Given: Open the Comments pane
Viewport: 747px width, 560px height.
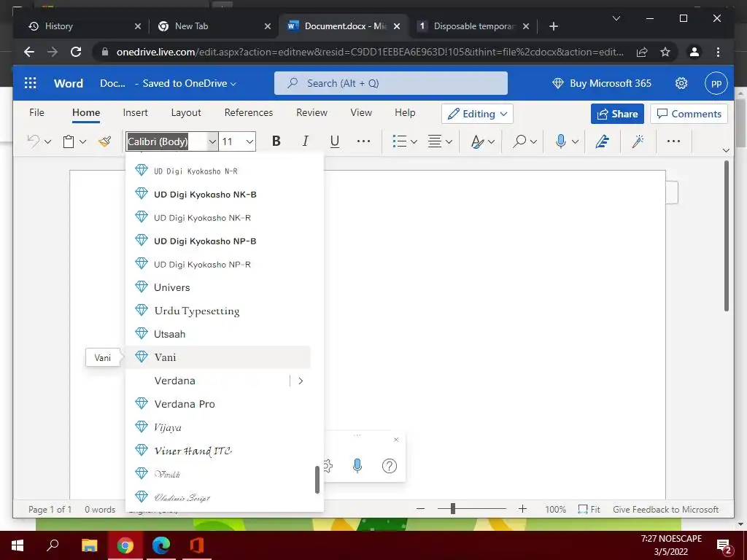Looking at the screenshot, I should [689, 114].
